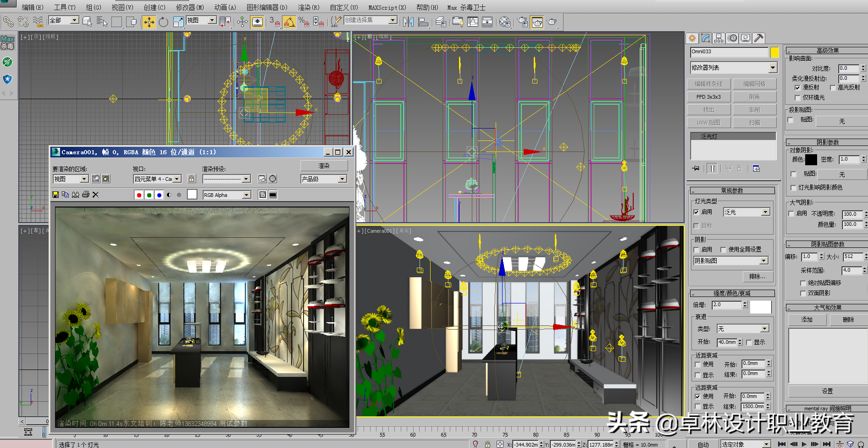Pick the Select Object arrow tool
This screenshot has width=868, height=448.
pyautogui.click(x=87, y=21)
